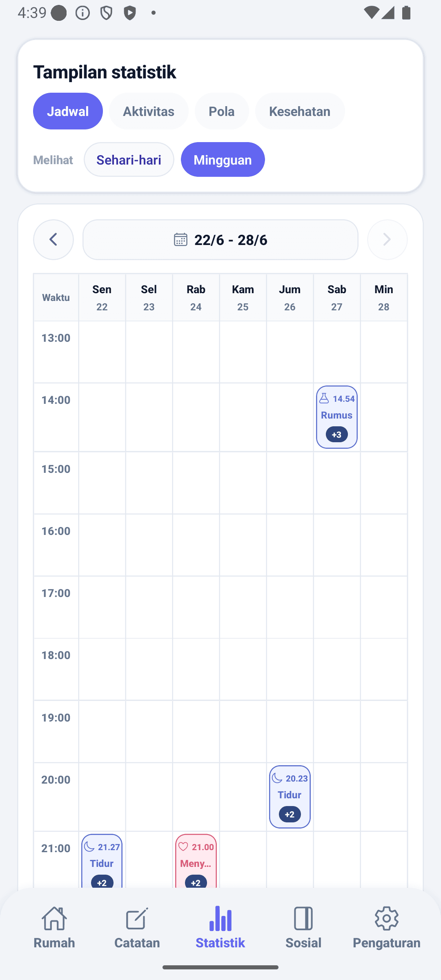Image resolution: width=441 pixels, height=980 pixels.
Task: Select the Min 28 column header
Action: 384,298
